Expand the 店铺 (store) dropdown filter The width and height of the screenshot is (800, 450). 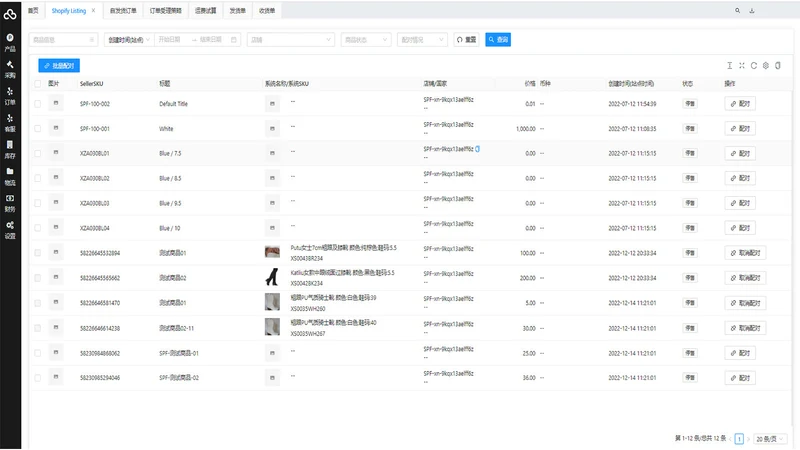pos(290,40)
